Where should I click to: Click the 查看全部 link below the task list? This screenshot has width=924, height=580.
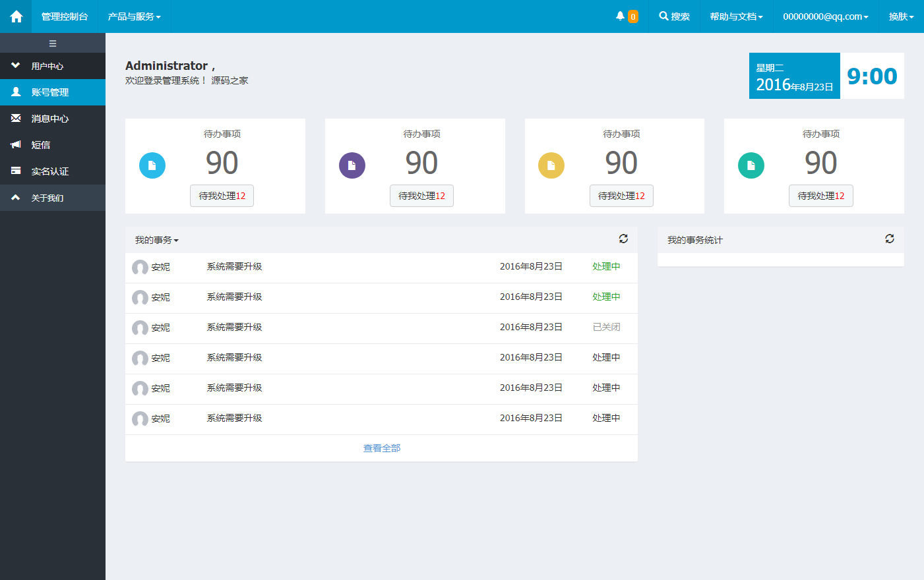[381, 448]
